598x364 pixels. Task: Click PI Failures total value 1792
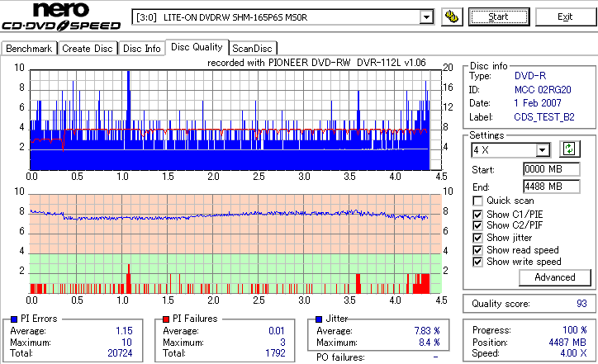tap(275, 353)
